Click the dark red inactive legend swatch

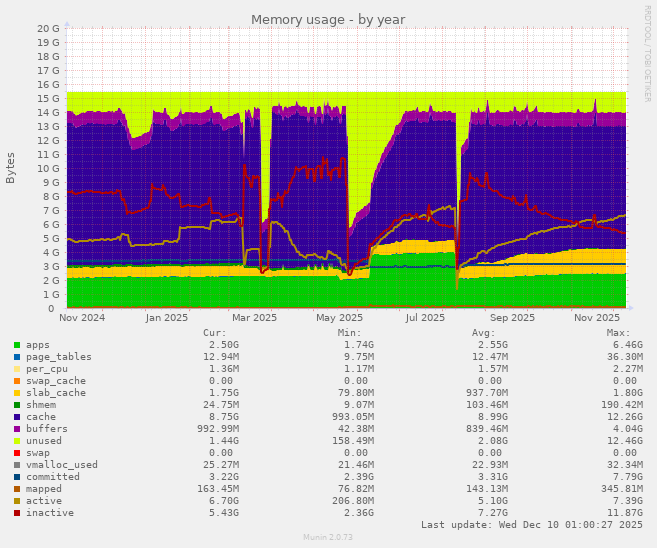17,513
